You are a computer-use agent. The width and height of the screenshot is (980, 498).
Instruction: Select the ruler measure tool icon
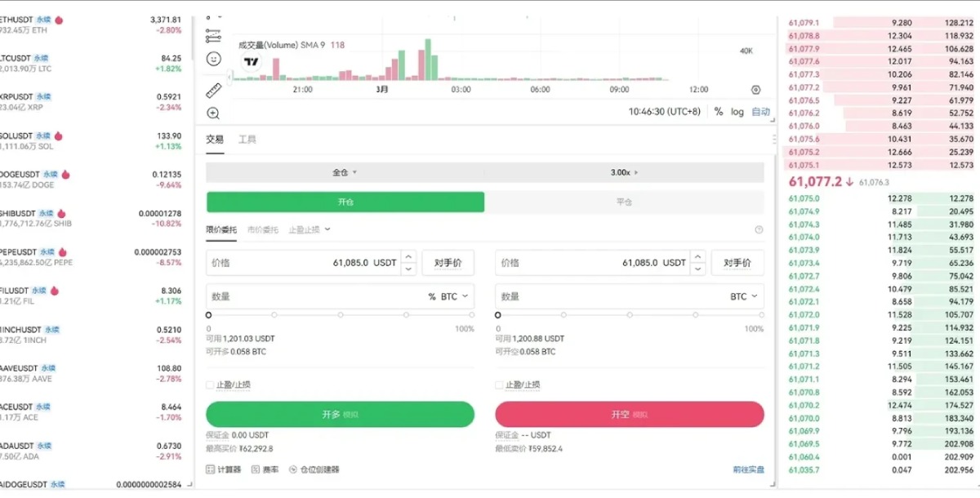tap(214, 90)
